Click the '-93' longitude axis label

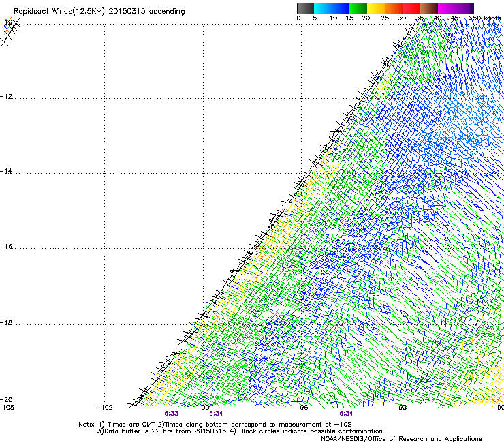tap(400, 408)
